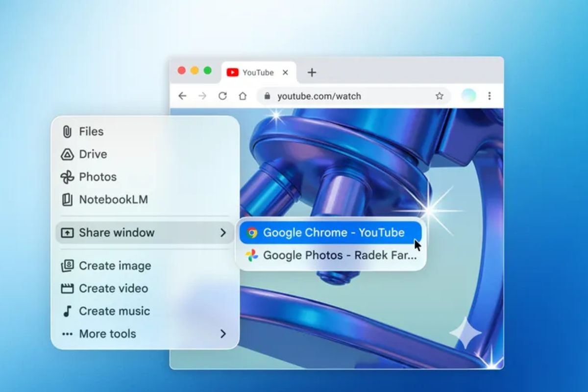The width and height of the screenshot is (588, 392).
Task: Click the sparkle icon over video
Action: (x=465, y=332)
